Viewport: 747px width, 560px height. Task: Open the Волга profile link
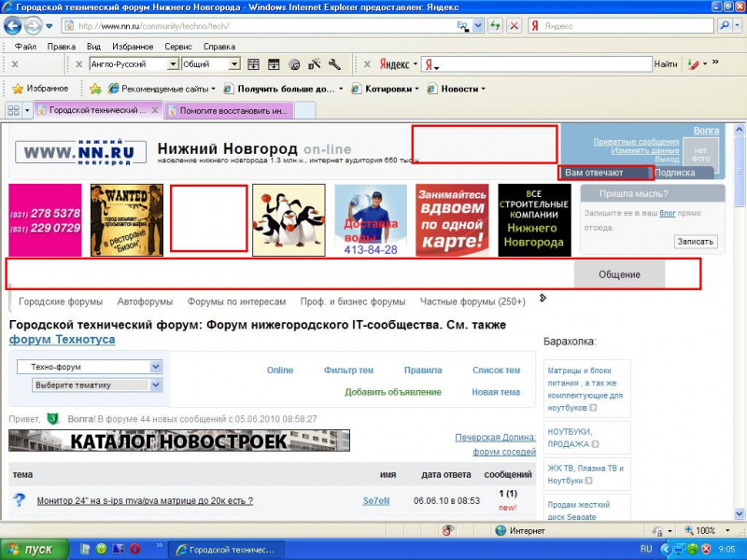[706, 131]
